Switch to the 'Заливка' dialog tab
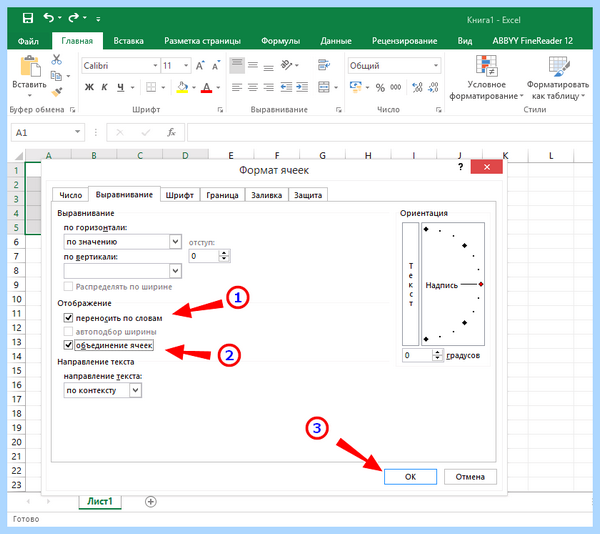600x534 pixels. [x=266, y=195]
